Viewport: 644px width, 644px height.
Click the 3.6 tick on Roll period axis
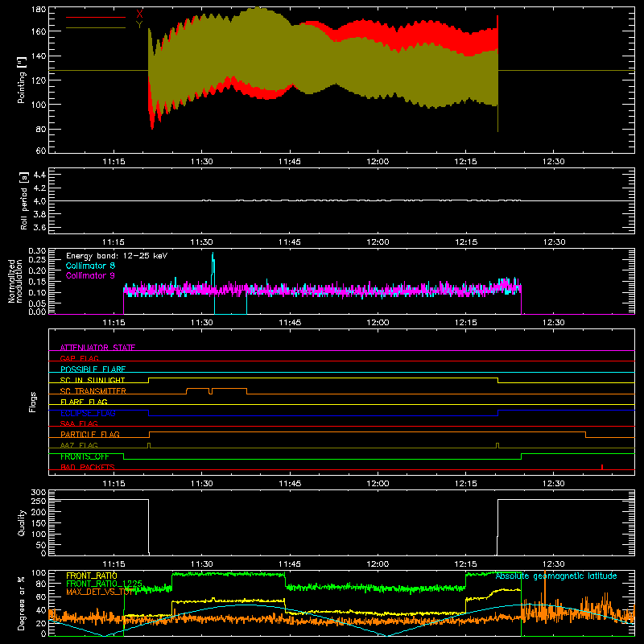pyautogui.click(x=39, y=227)
